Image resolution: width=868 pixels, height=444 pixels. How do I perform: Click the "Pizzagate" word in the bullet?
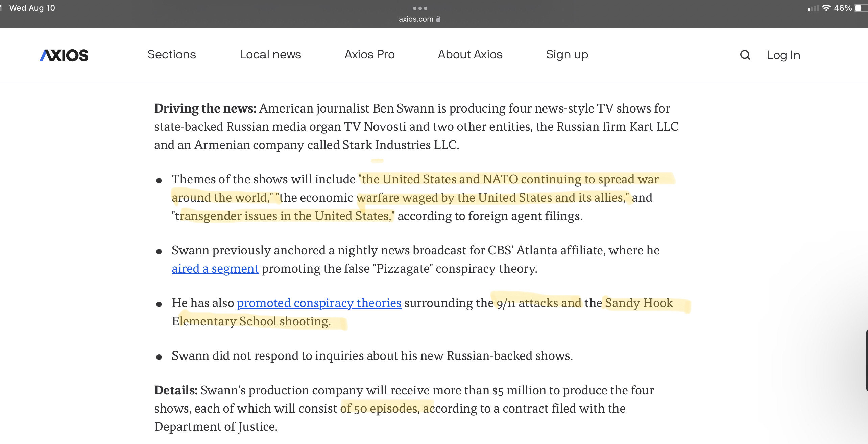pyautogui.click(x=403, y=269)
